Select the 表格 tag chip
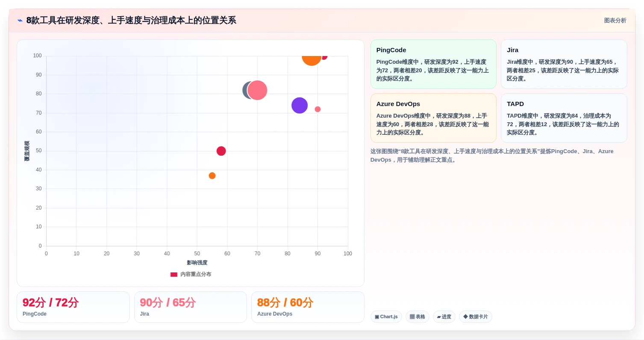Screen dimensions: 644x340 coord(418,317)
